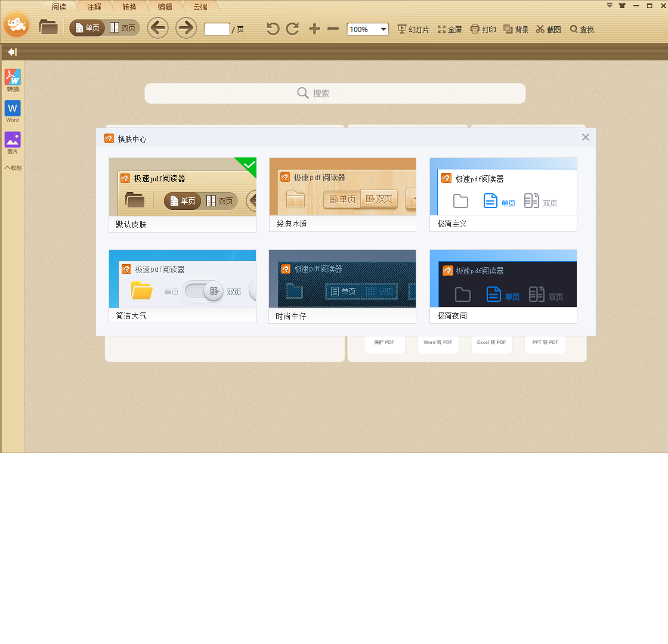The width and height of the screenshot is (668, 644).
Task: Click the 图片 image sidebar icon
Action: (x=13, y=143)
